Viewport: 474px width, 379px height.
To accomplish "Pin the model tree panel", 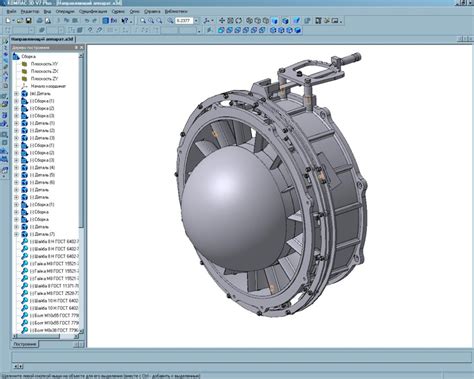I will [76, 48].
